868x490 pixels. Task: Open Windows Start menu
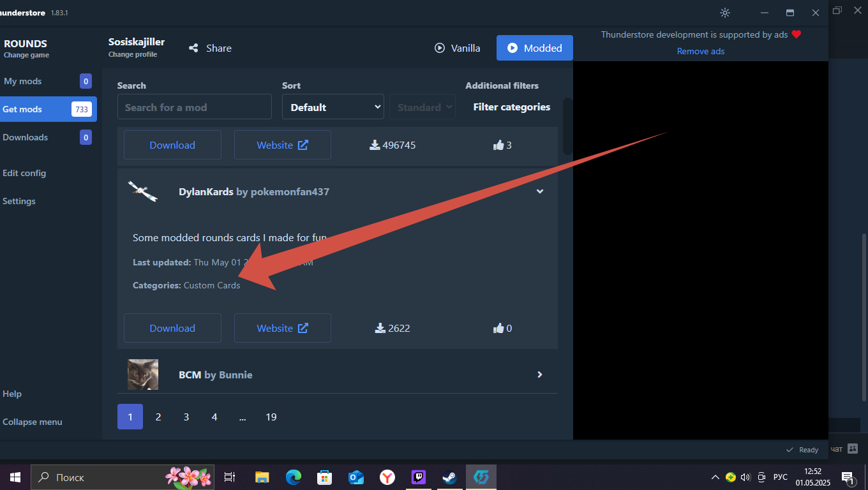tap(15, 477)
